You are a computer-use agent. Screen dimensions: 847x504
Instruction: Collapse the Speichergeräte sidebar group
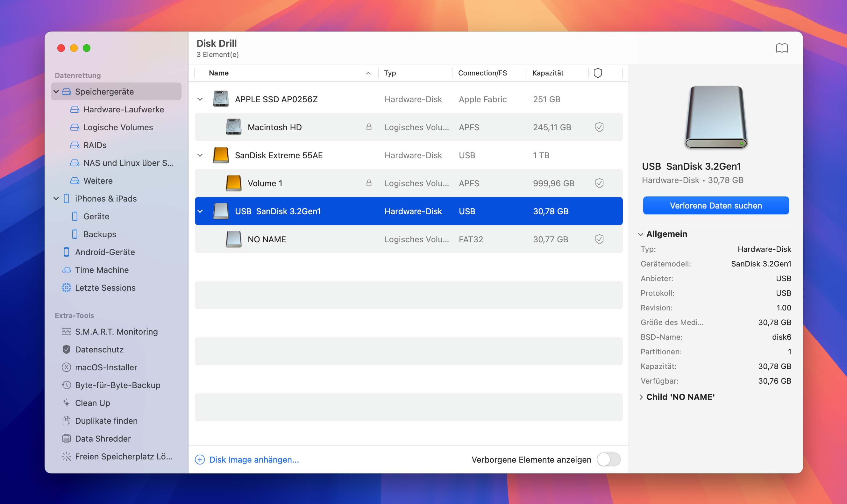(56, 91)
